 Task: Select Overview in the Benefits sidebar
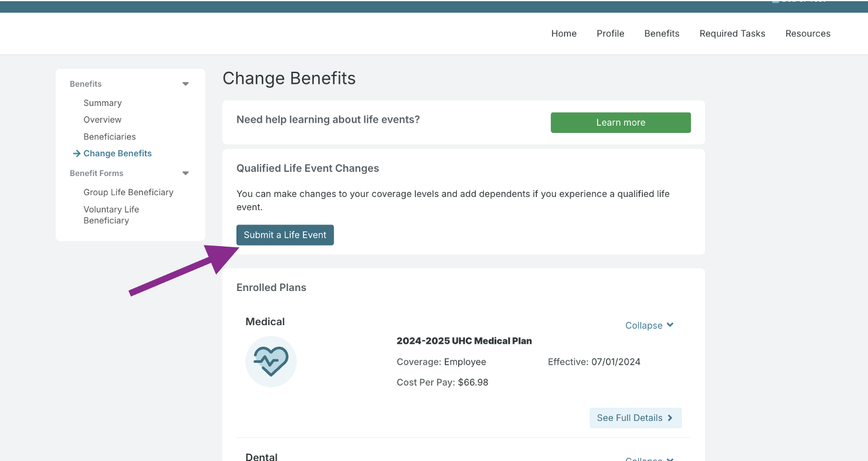click(102, 120)
